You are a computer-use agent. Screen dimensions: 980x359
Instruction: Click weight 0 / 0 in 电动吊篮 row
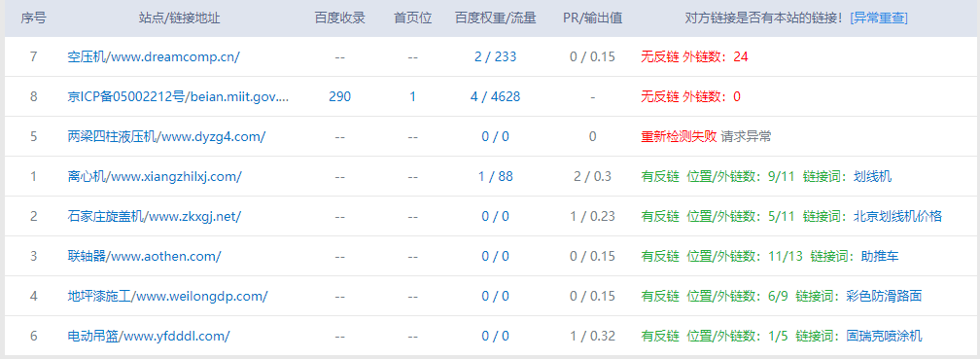[x=495, y=337]
